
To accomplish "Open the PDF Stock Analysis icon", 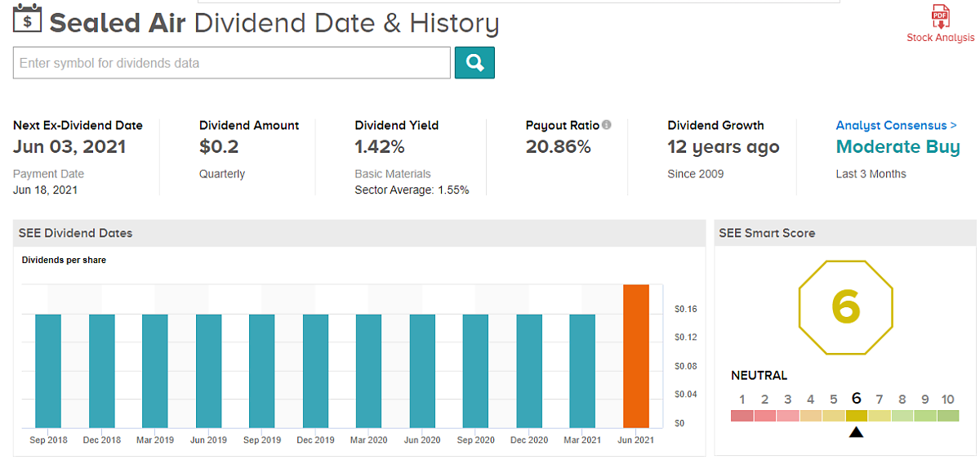I will pos(941,18).
